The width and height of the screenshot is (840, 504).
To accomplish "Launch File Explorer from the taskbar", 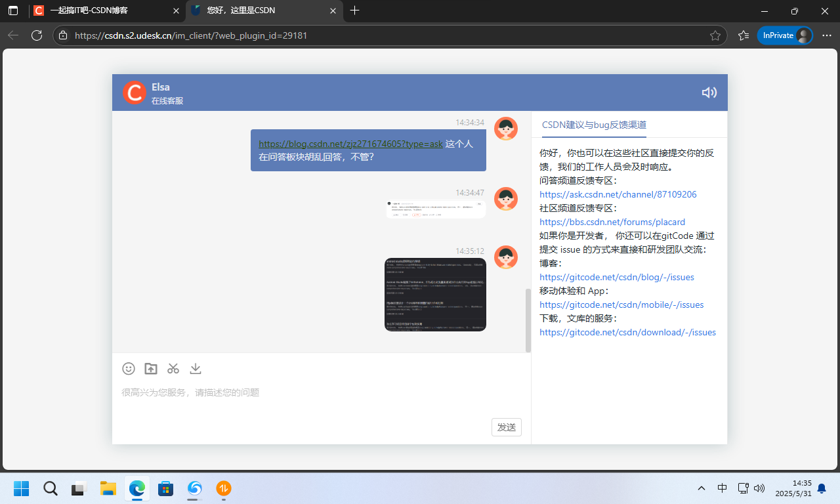I will [108, 488].
